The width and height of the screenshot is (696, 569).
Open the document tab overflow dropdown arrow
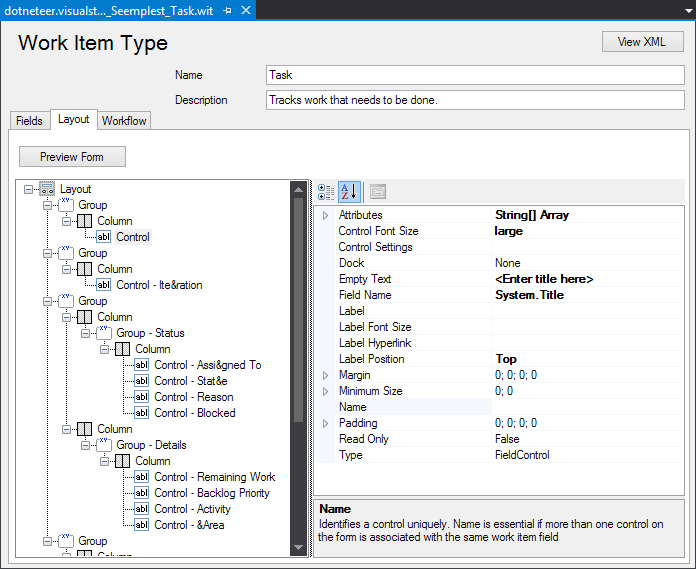coord(689,11)
